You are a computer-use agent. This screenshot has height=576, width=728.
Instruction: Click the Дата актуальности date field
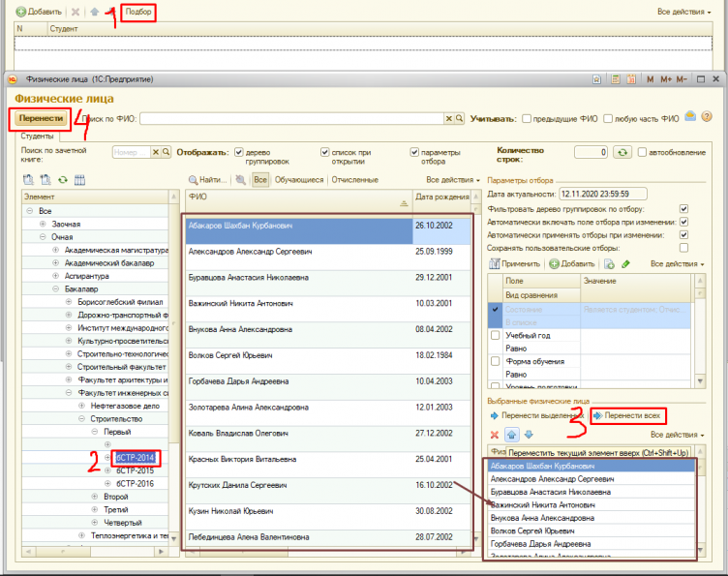[603, 194]
